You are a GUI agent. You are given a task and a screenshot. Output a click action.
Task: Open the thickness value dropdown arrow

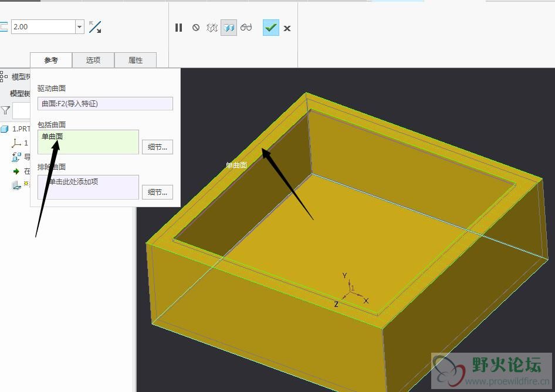(80, 27)
